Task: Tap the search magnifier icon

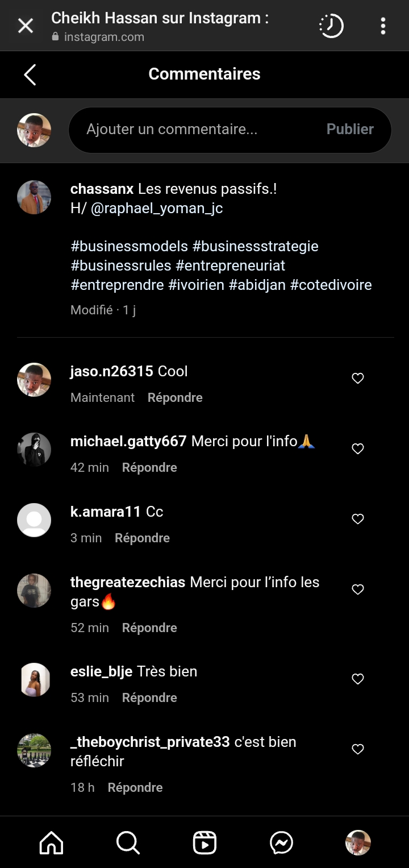Action: (x=128, y=842)
